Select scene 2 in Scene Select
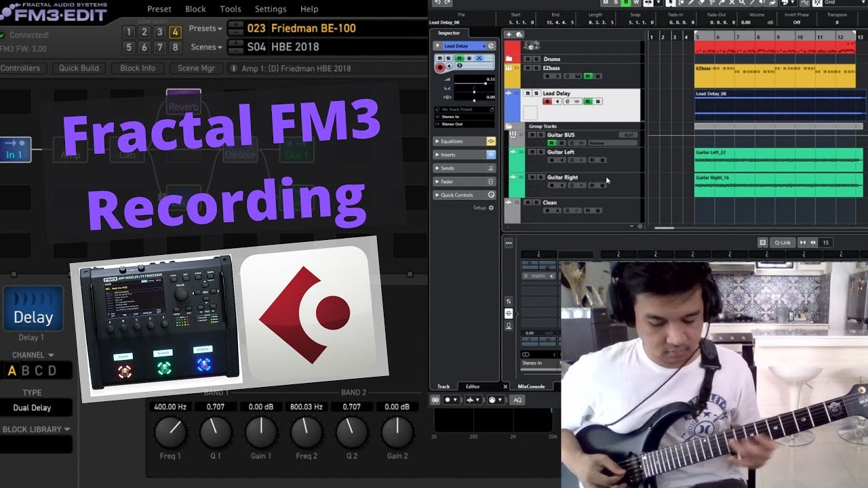The image size is (868, 488). 144,32
